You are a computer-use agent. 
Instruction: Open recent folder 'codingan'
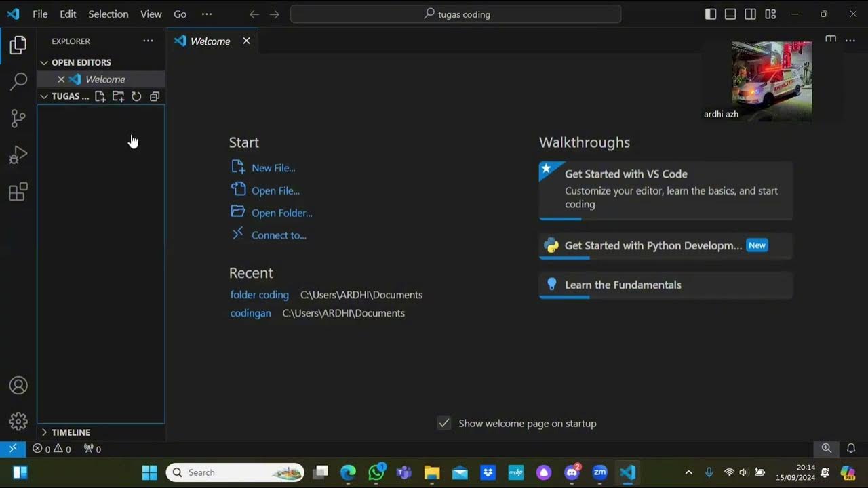pyautogui.click(x=250, y=313)
